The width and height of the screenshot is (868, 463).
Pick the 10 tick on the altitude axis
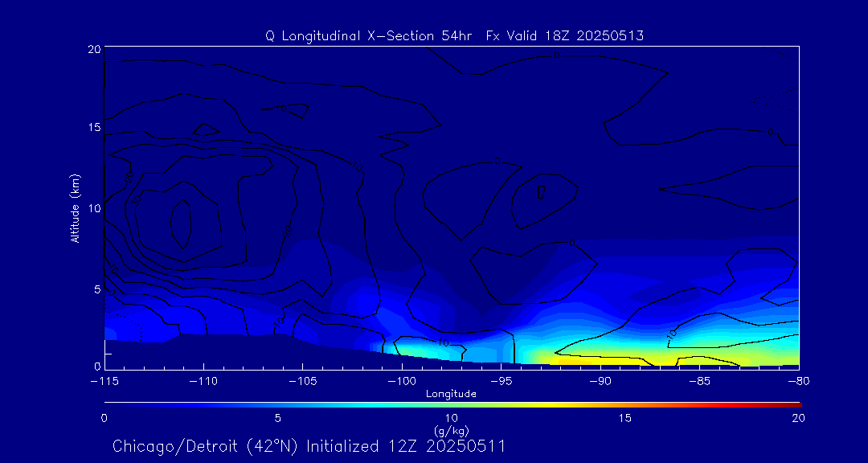pyautogui.click(x=94, y=208)
